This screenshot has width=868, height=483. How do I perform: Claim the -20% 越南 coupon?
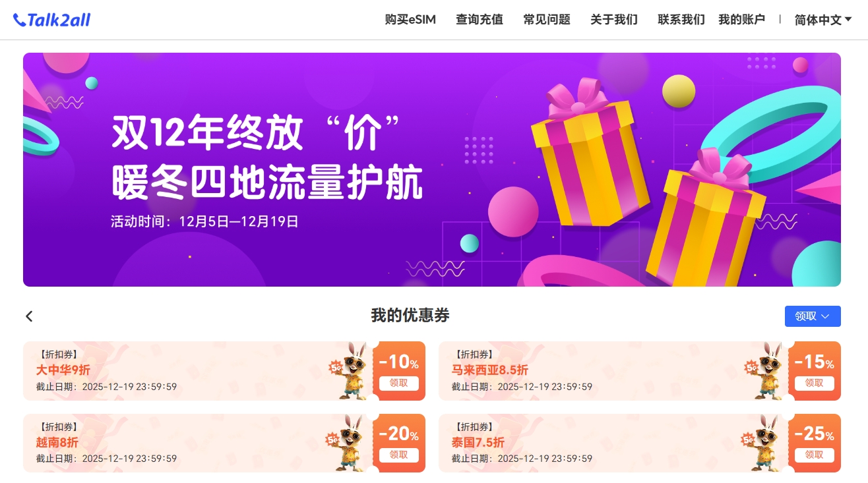399,455
